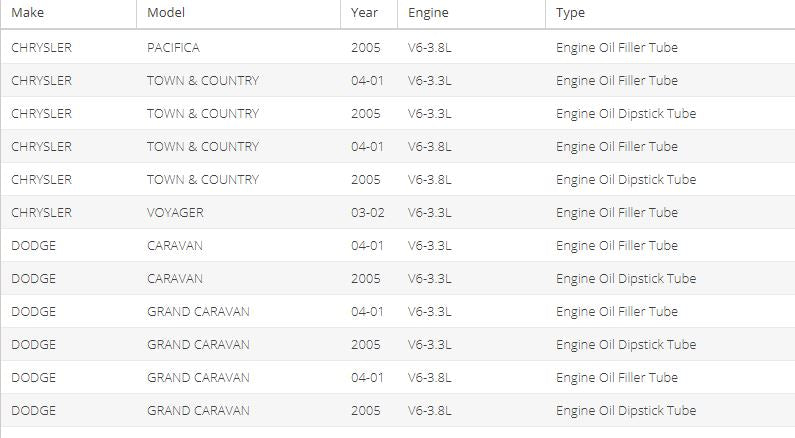Click the first TOWN & COUNTRY model cell
This screenshot has height=438, width=795.
(202, 80)
